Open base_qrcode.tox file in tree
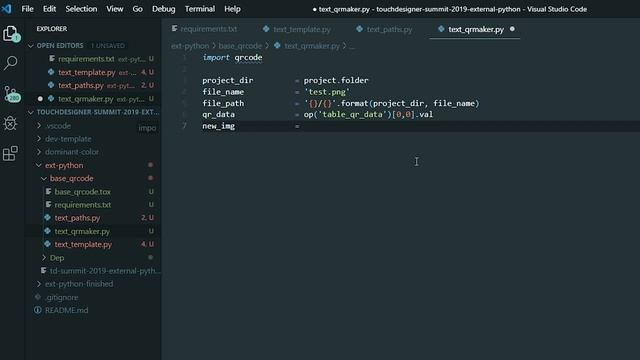640x360 pixels. coord(82,191)
